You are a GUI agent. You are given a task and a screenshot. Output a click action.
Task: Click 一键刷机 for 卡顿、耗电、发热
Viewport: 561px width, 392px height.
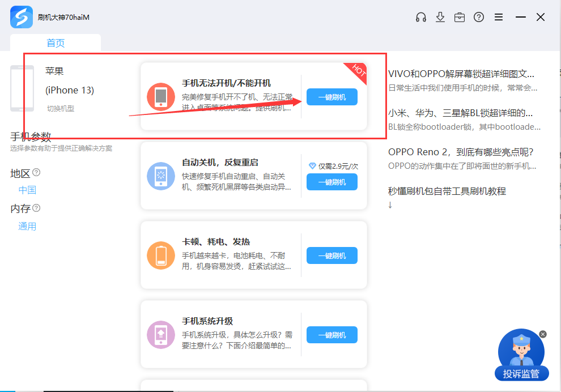(x=332, y=255)
